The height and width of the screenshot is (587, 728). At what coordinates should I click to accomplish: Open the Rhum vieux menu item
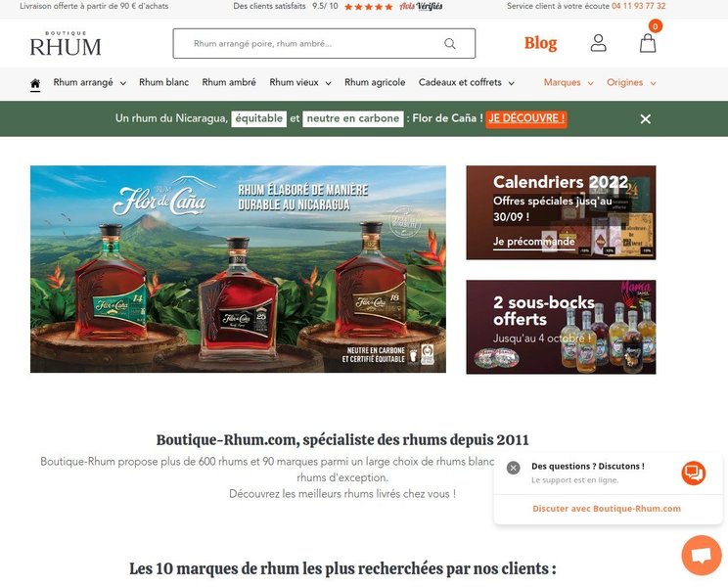click(294, 82)
